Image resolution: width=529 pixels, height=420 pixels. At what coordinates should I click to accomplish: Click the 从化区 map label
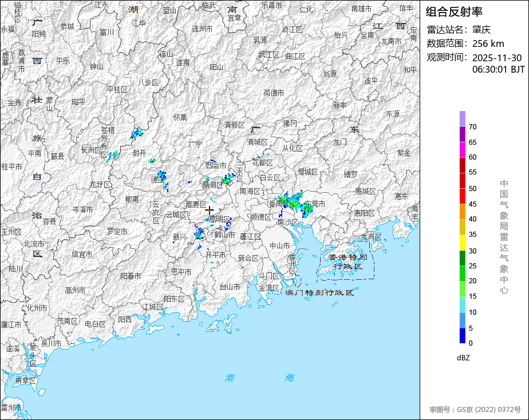[292, 148]
